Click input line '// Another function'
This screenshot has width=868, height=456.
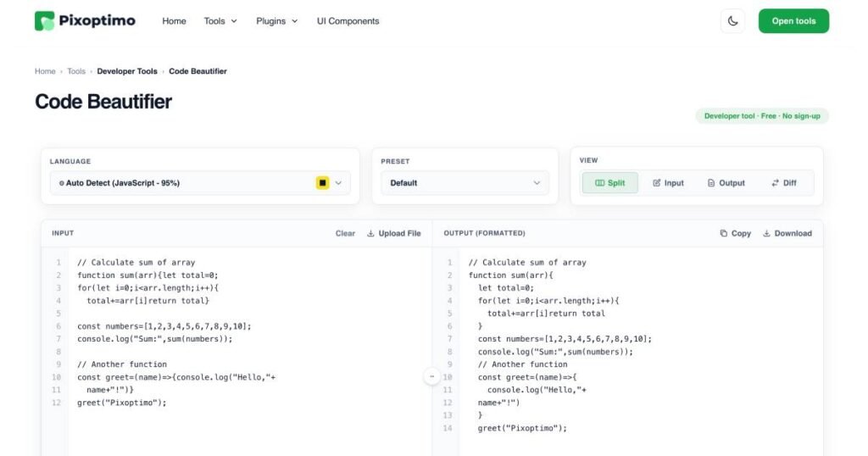tap(122, 364)
